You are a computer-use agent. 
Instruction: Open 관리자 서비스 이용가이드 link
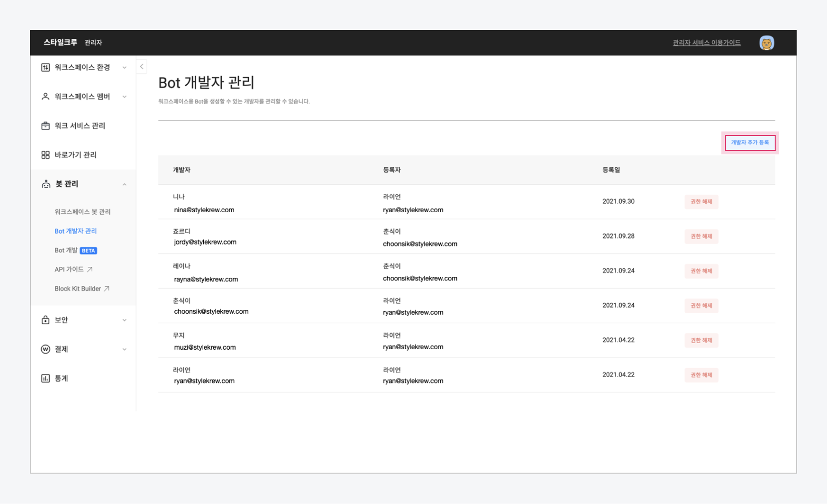tap(706, 43)
